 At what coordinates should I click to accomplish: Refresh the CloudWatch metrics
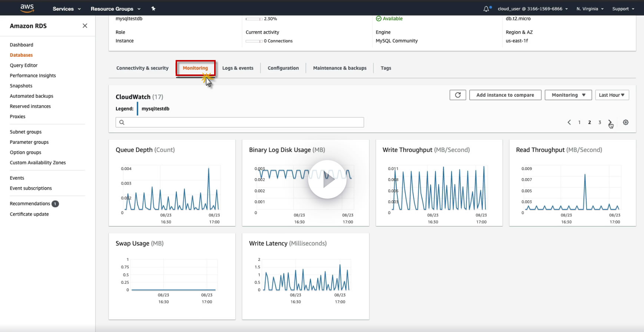[x=458, y=95]
